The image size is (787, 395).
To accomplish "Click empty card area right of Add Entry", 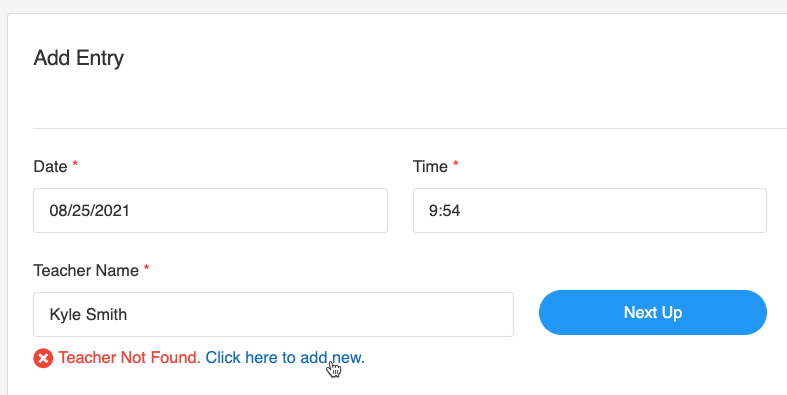I will click(x=452, y=58).
